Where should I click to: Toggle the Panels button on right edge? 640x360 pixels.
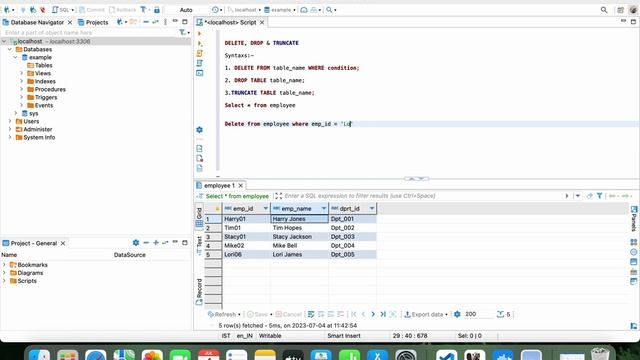click(x=633, y=218)
